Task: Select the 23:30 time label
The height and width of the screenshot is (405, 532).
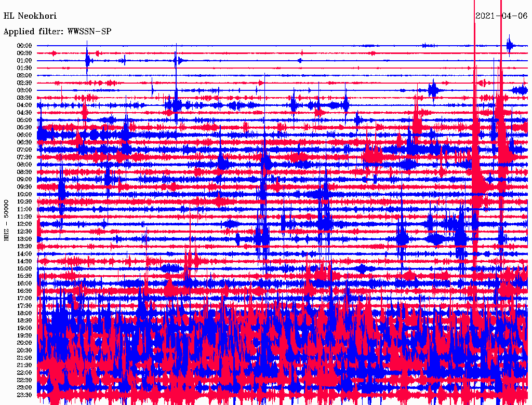Action: [24, 395]
